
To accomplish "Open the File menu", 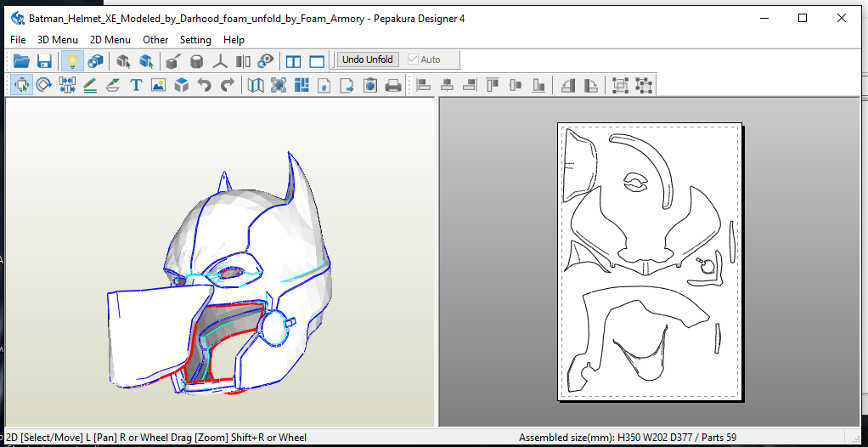I will [x=18, y=40].
